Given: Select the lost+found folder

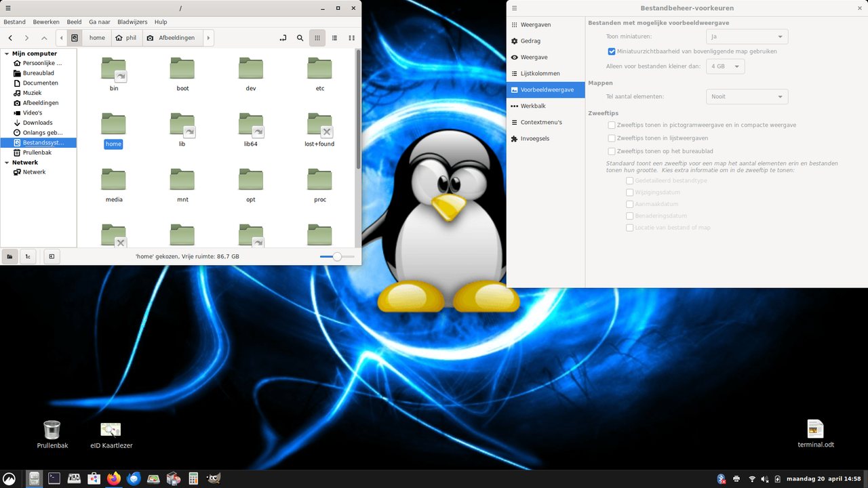Looking at the screenshot, I should pyautogui.click(x=319, y=129).
